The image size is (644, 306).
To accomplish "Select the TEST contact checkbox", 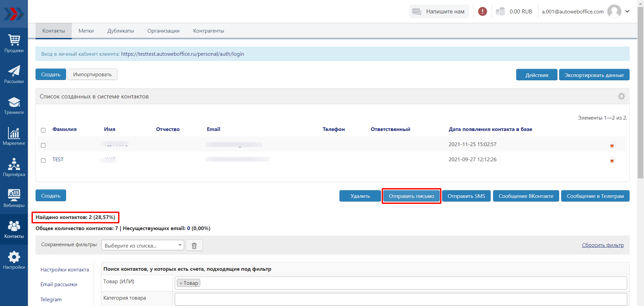I will 43,161.
